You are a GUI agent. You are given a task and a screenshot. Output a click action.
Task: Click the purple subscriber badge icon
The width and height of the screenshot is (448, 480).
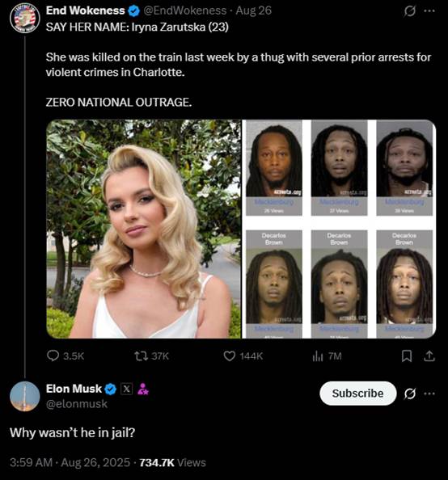pyautogui.click(x=143, y=389)
